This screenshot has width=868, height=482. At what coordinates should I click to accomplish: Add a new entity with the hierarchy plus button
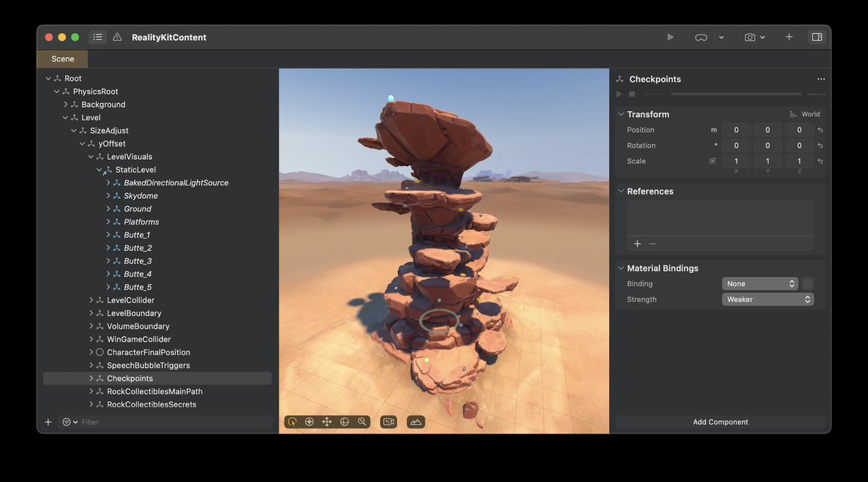(x=48, y=422)
